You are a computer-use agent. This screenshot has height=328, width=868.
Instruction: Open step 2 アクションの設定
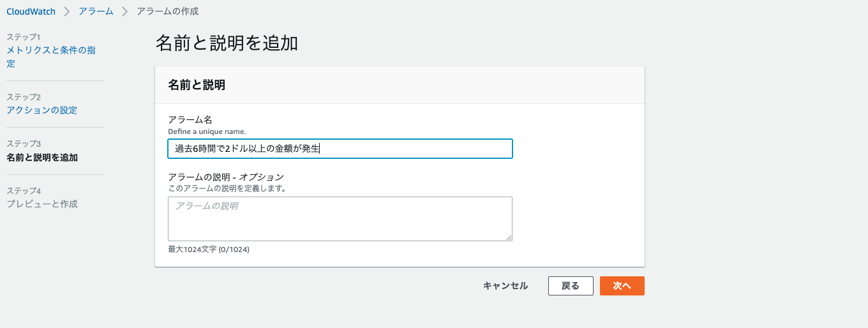pos(41,110)
